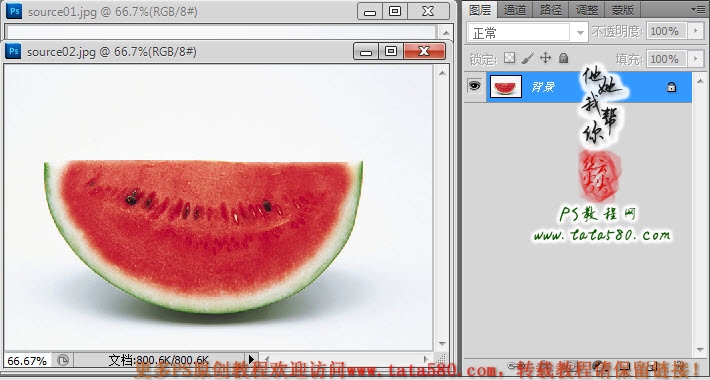The height and width of the screenshot is (380, 710).
Task: Click the source02.jpg @ 66.7% title
Action: (x=112, y=52)
